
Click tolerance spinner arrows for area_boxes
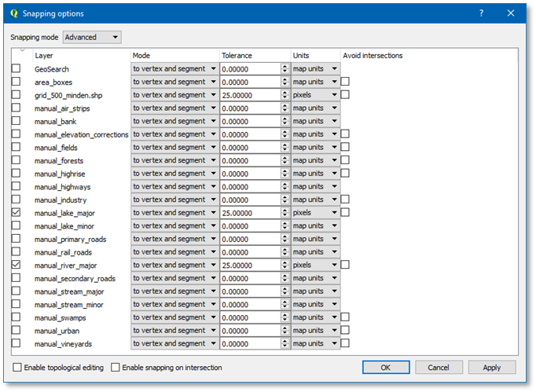click(285, 82)
